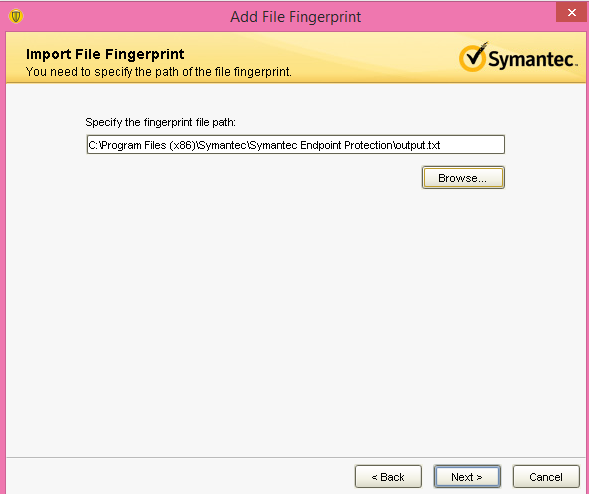Viewport: 589px width, 494px height.
Task: Open the Browse... file picker
Action: tap(463, 178)
